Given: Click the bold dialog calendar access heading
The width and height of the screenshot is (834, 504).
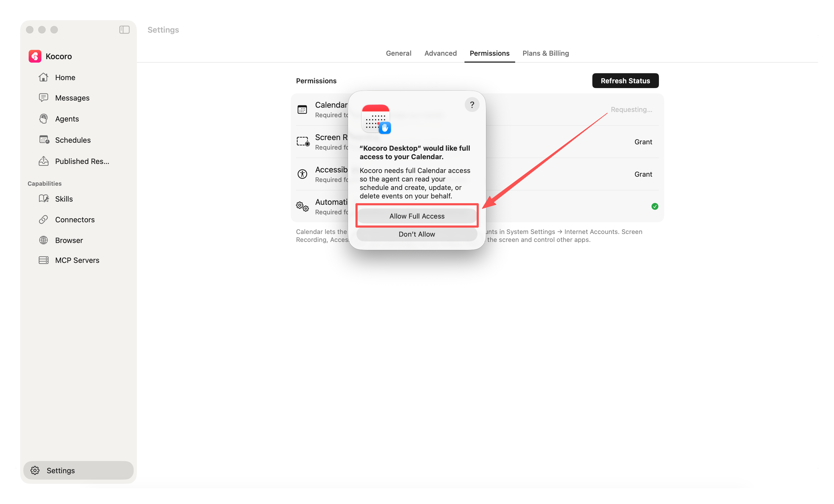Looking at the screenshot, I should point(415,152).
